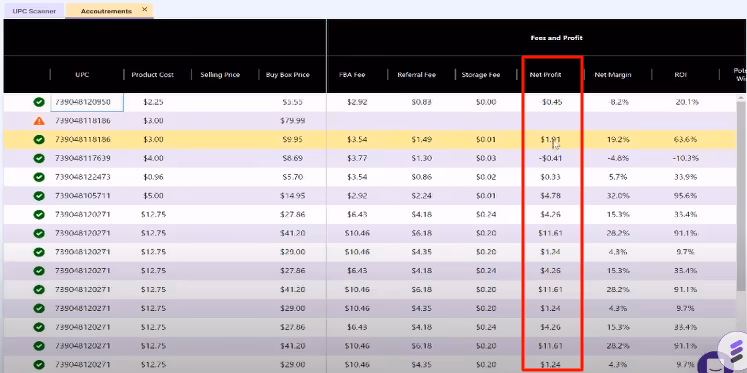The height and width of the screenshot is (373, 747).
Task: Click the Fees and Profit group header
Action: 556,38
